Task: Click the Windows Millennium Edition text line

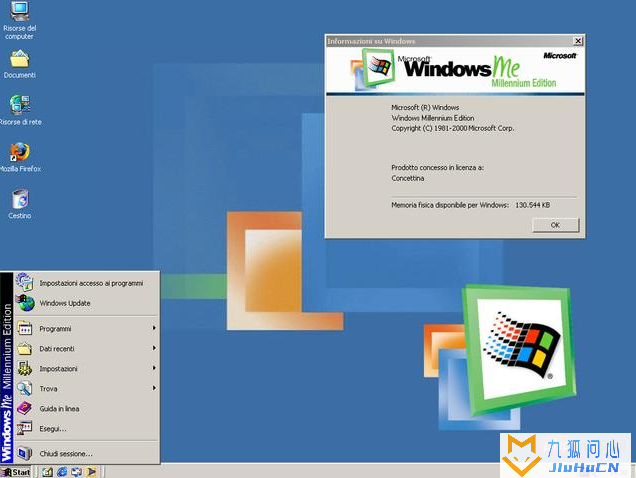Action: pos(433,118)
